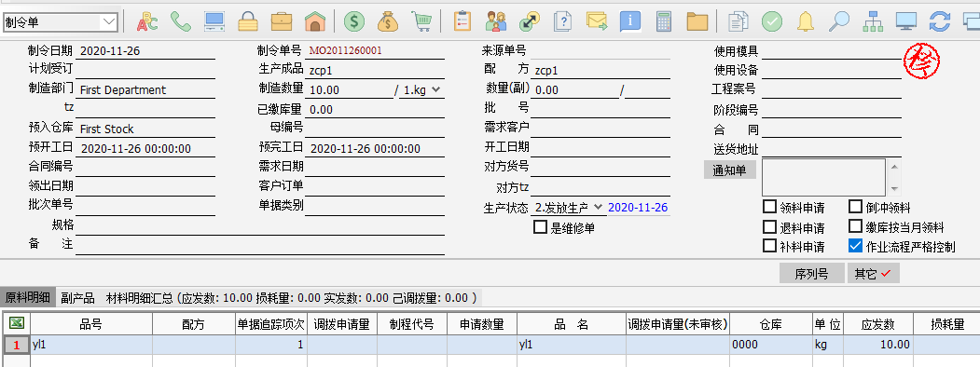Click the 制令日期 date input field
The width and height of the screenshot is (980, 367).
[146, 51]
